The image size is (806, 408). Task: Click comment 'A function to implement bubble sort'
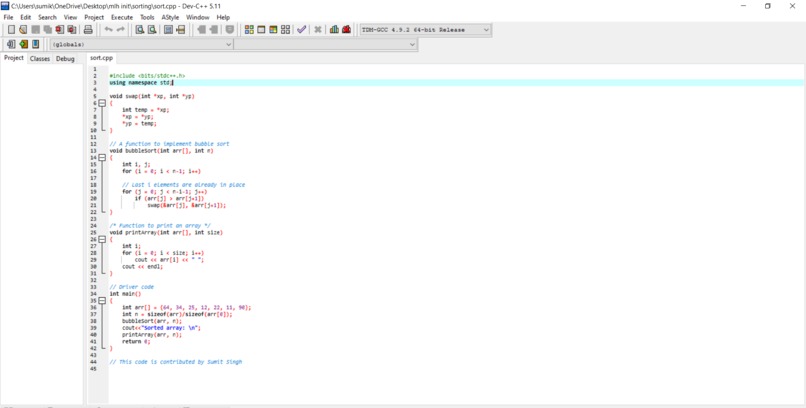[x=169, y=144]
